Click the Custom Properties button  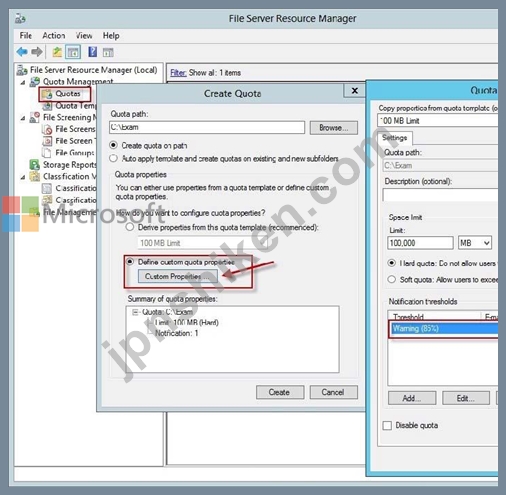pyautogui.click(x=178, y=276)
